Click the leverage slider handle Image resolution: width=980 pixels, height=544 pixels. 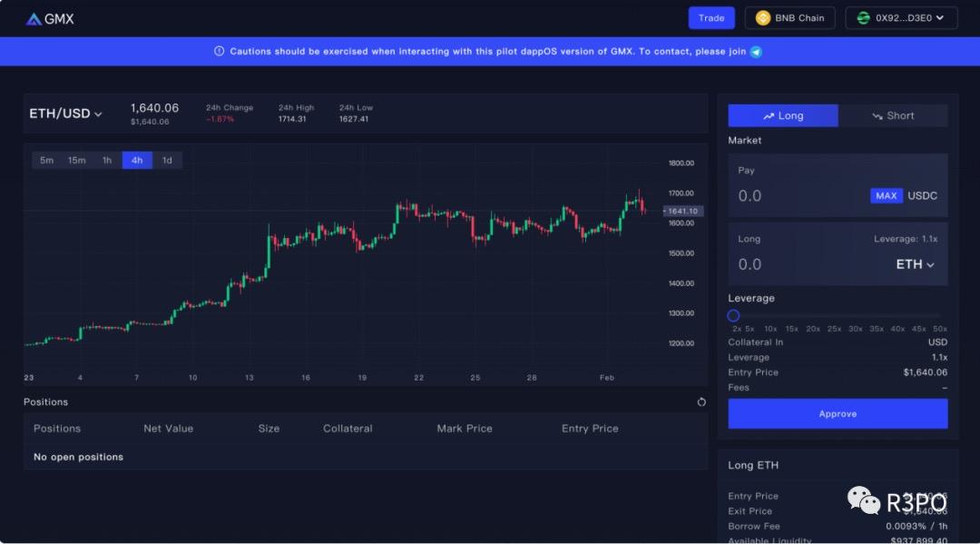[x=733, y=315]
